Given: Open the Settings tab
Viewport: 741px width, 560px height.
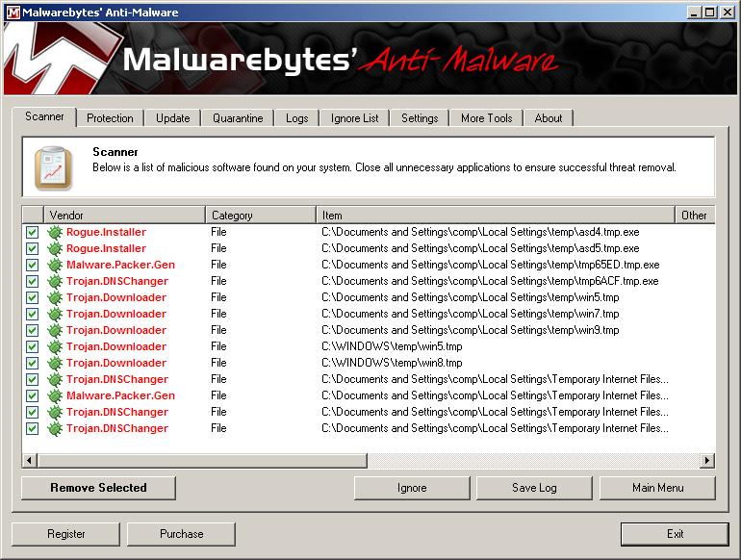Looking at the screenshot, I should click(x=420, y=118).
